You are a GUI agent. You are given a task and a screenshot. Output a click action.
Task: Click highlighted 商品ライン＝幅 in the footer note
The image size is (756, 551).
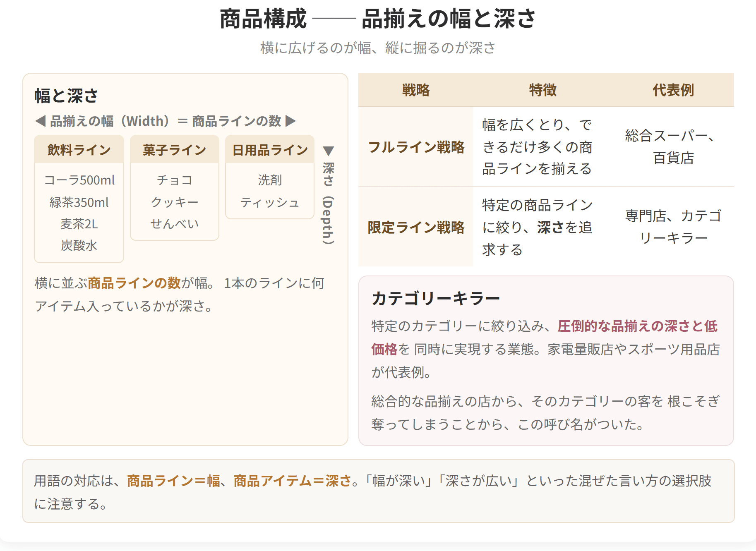173,481
